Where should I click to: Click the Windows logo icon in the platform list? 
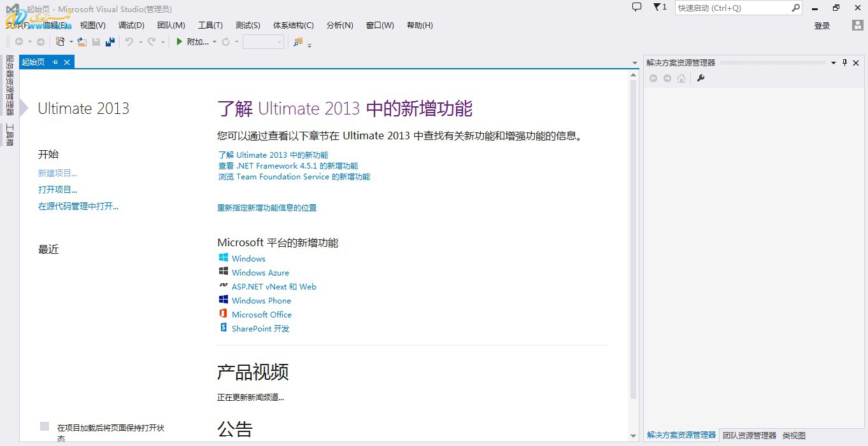point(224,258)
